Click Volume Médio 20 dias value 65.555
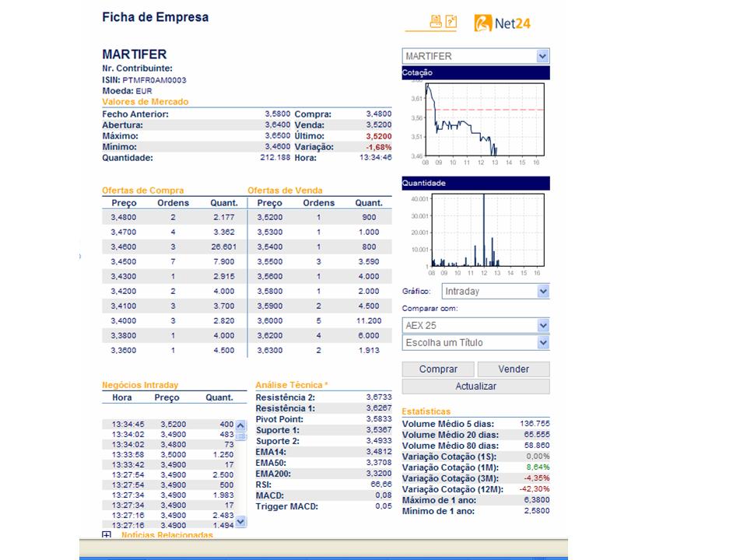Image resolution: width=747 pixels, height=560 pixels. (x=537, y=434)
